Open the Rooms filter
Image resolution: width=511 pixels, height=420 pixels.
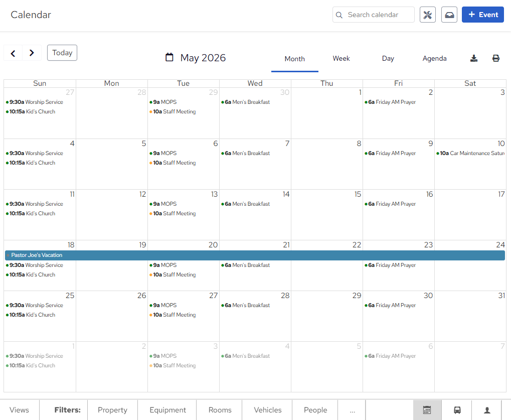[219, 410]
